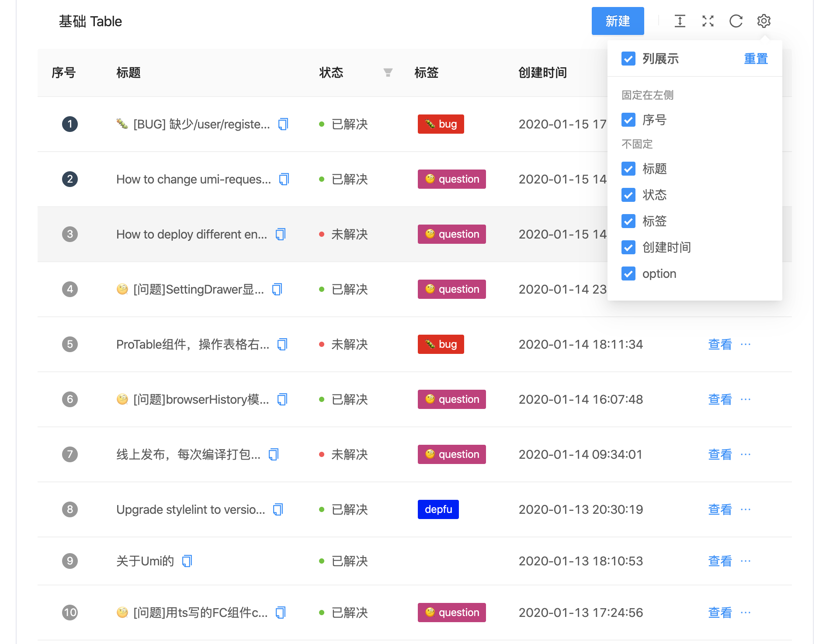Click the 标签 column header
This screenshot has height=644, width=840.
pyautogui.click(x=427, y=73)
